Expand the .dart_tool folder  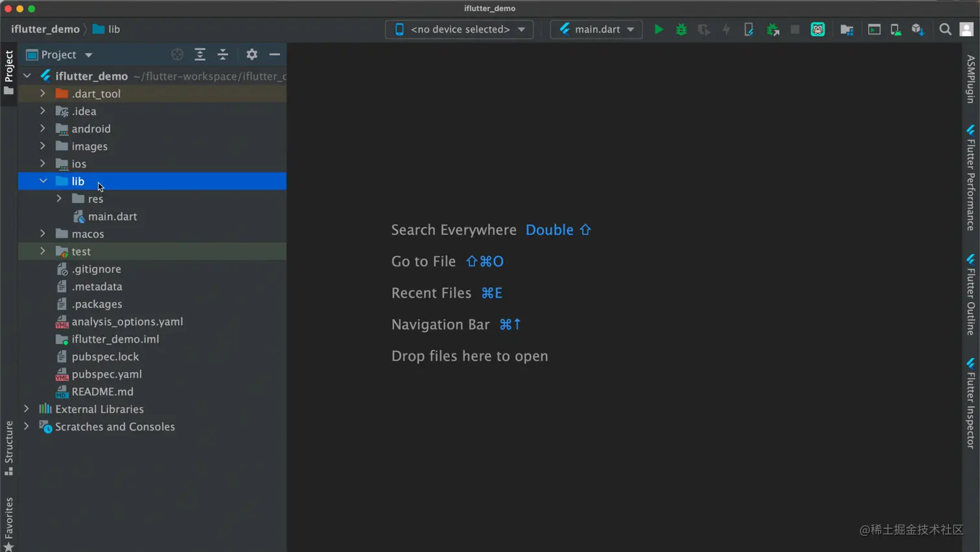[43, 93]
